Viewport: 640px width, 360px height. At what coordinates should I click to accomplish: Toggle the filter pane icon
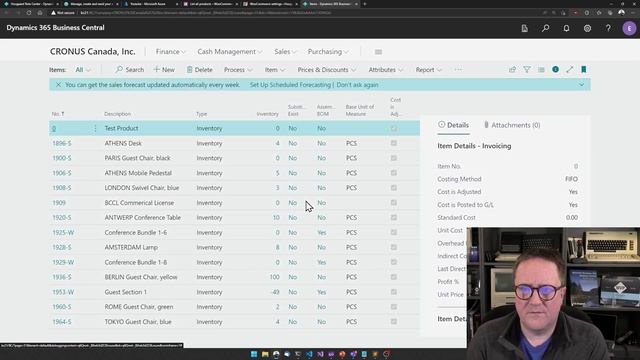tap(527, 70)
